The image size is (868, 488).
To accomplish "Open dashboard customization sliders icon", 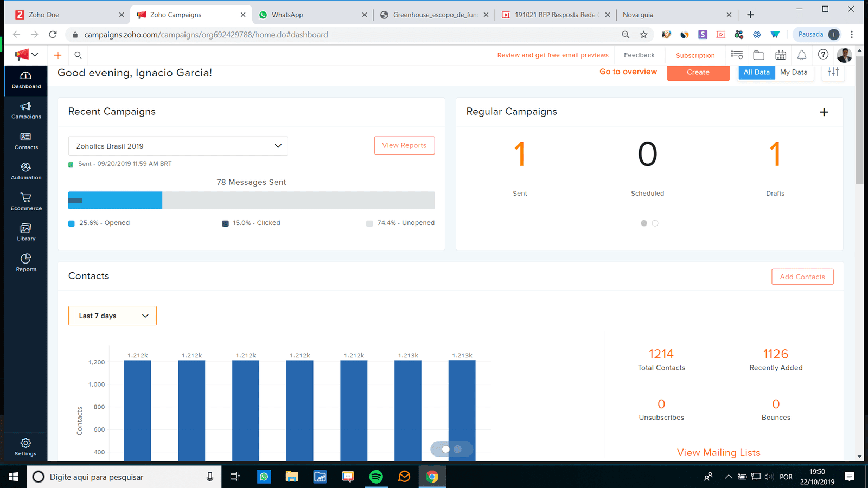I will tap(833, 72).
